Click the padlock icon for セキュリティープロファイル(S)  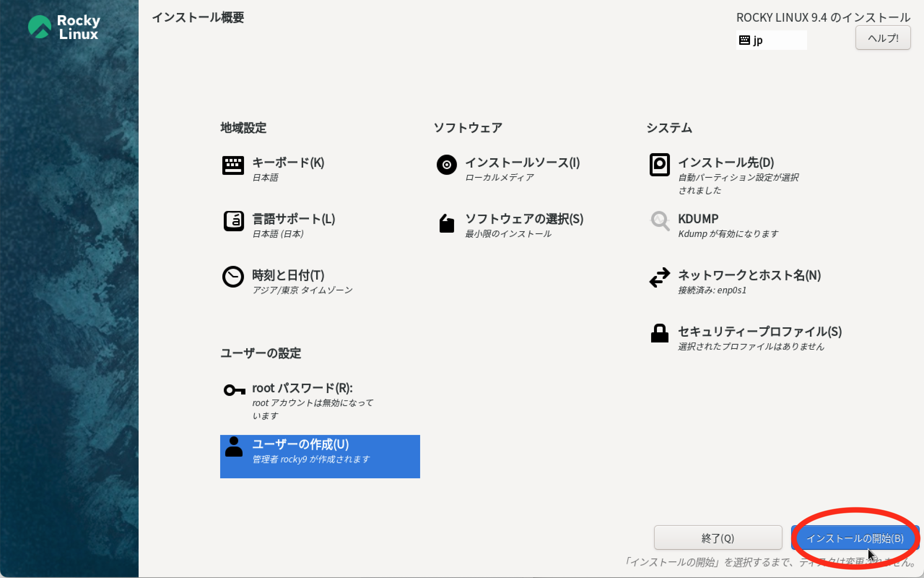pyautogui.click(x=659, y=333)
